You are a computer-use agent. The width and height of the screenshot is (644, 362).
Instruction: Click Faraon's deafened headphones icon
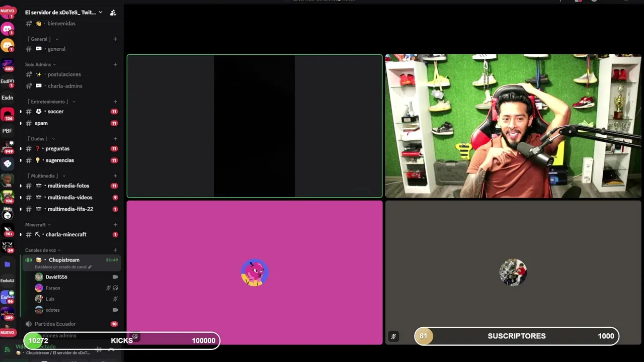115,288
